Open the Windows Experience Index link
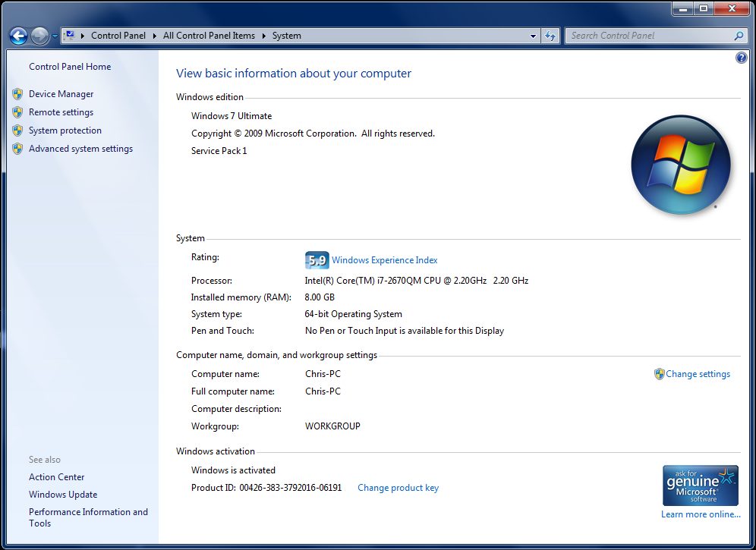 pos(384,260)
